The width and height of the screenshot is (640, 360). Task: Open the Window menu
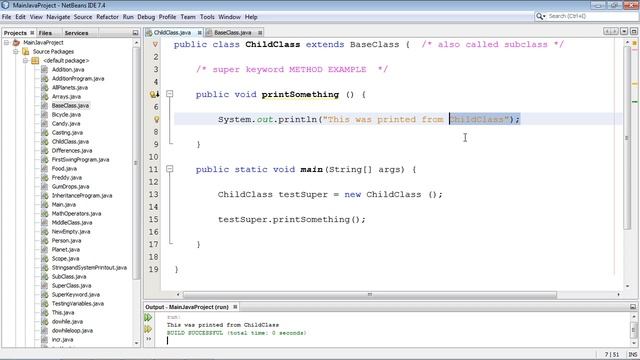pyautogui.click(x=229, y=17)
